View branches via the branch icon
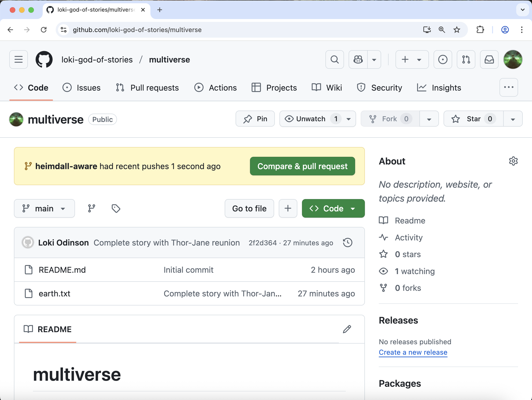Screen dimensions: 532x400 tap(91, 208)
